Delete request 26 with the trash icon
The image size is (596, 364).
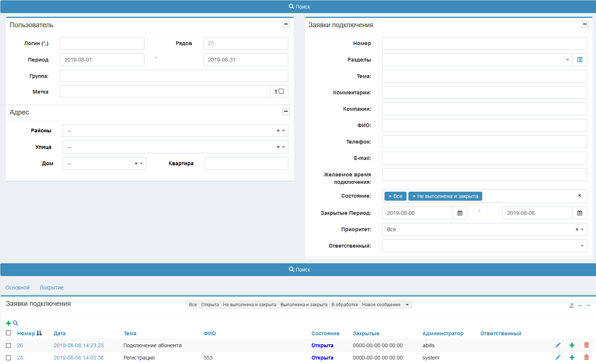click(x=586, y=345)
